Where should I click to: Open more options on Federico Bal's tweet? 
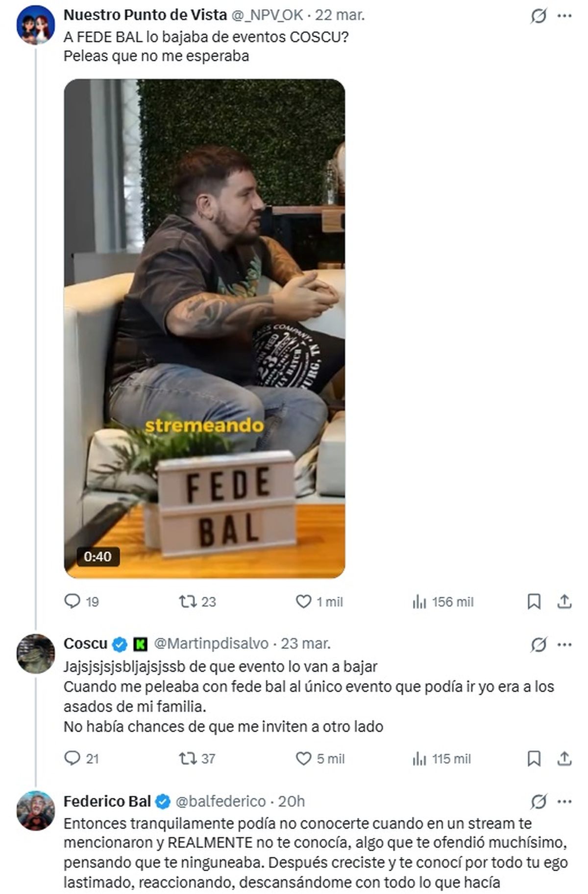[x=564, y=802]
